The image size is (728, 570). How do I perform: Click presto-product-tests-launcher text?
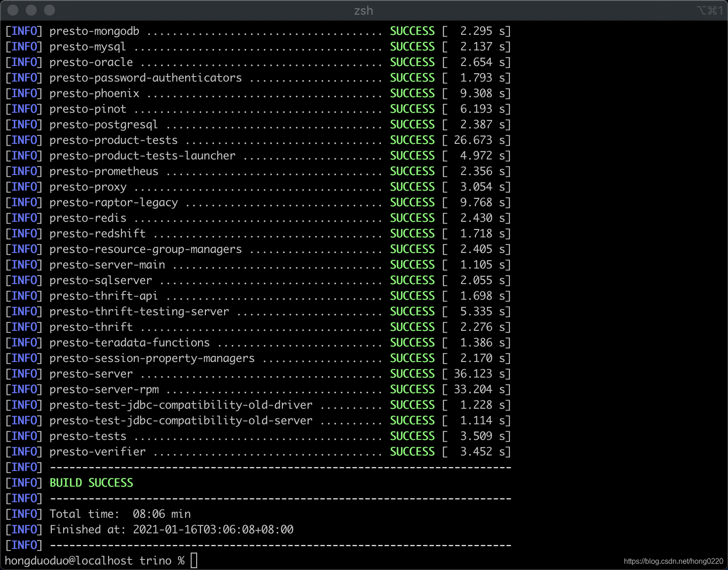[143, 156]
